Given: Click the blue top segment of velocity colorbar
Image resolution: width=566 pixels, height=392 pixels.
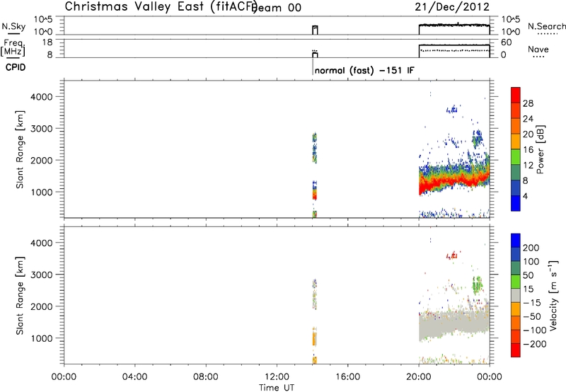Looking at the screenshot, I should coord(516,241).
